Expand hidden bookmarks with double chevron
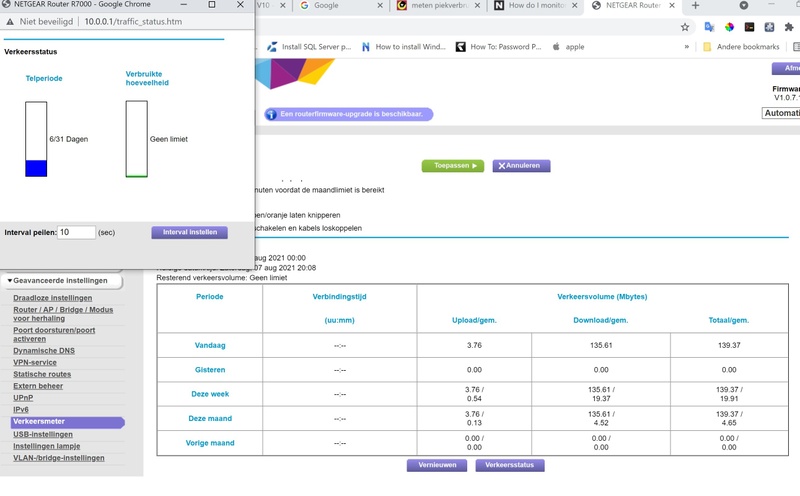Image resolution: width=800 pixels, height=496 pixels. (687, 47)
